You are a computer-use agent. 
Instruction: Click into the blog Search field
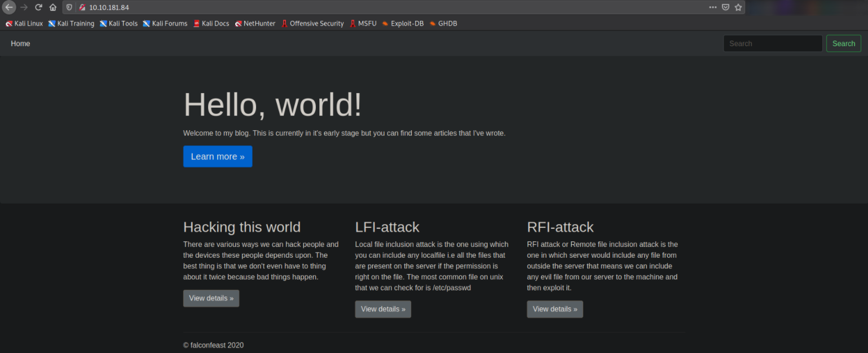773,43
